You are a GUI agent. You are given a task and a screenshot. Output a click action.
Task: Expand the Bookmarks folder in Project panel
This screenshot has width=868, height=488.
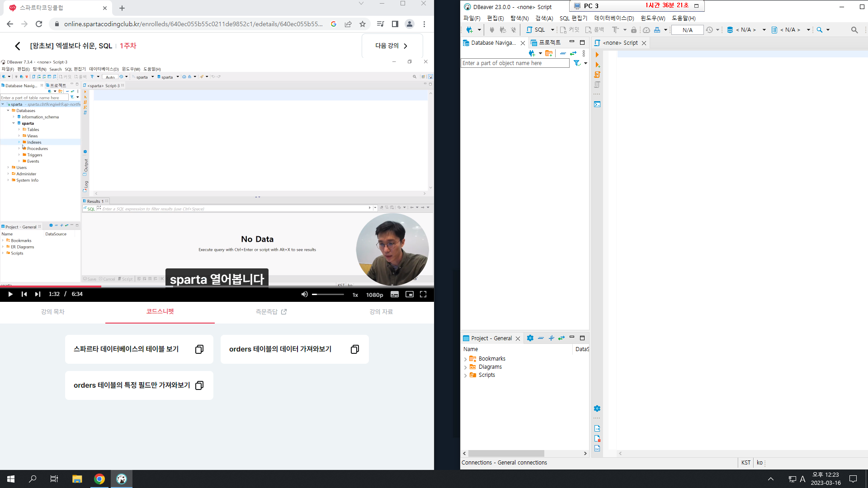(465, 359)
